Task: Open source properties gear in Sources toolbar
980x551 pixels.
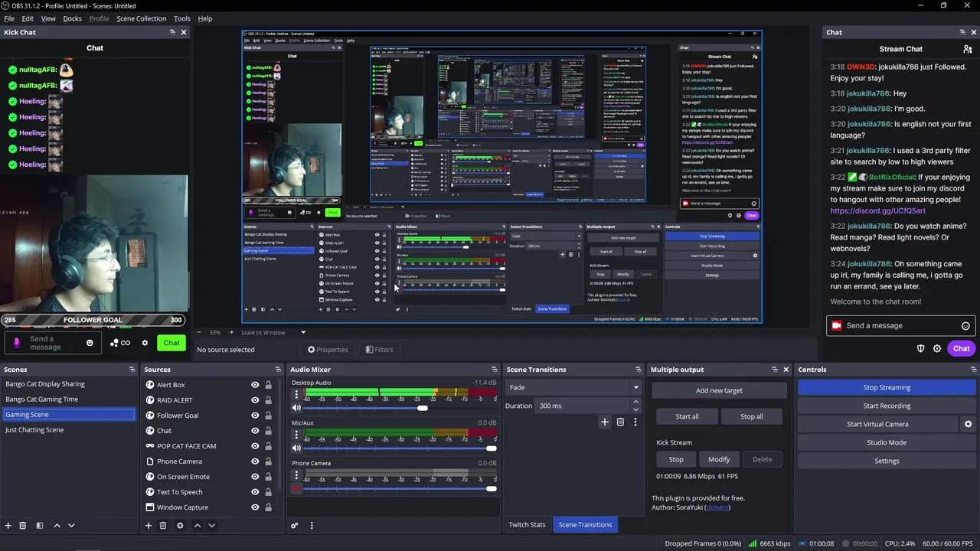Action: click(180, 526)
